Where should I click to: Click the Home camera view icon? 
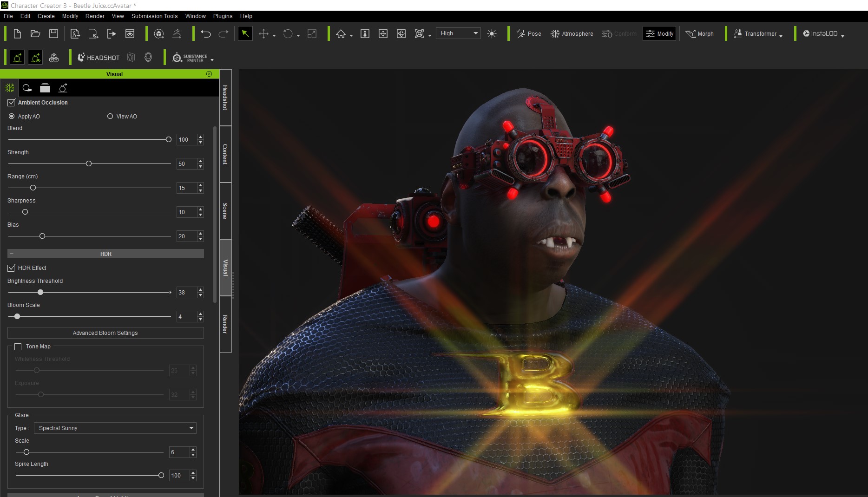point(341,33)
